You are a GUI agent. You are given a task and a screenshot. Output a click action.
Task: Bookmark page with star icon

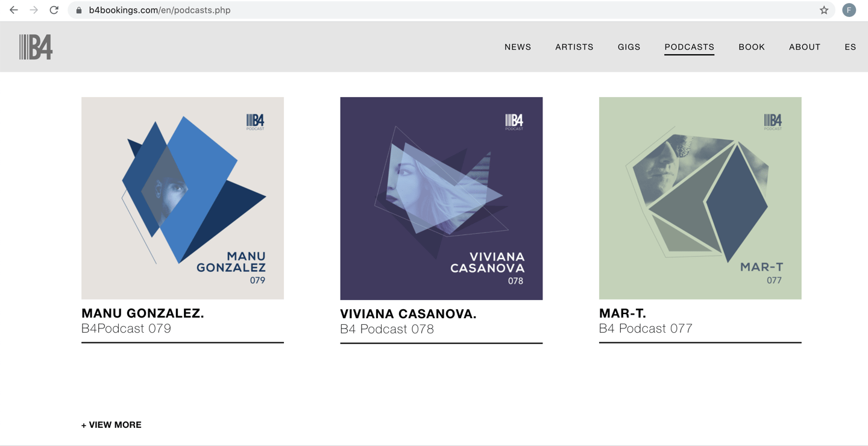click(x=824, y=10)
